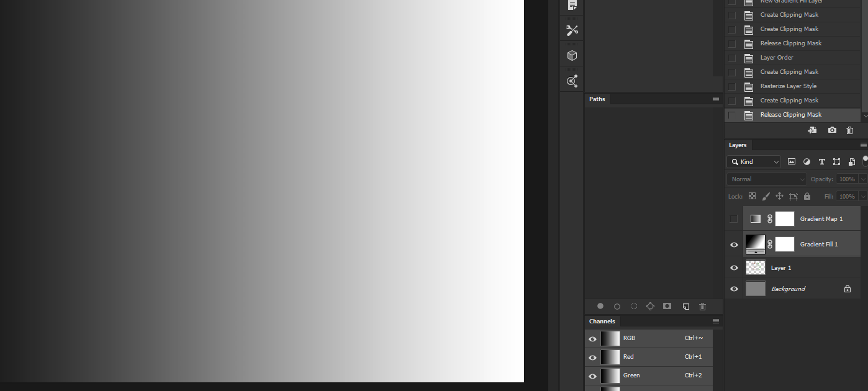The image size is (868, 391).
Task: Tick the checkbox beside Layer Order state
Action: (732, 58)
